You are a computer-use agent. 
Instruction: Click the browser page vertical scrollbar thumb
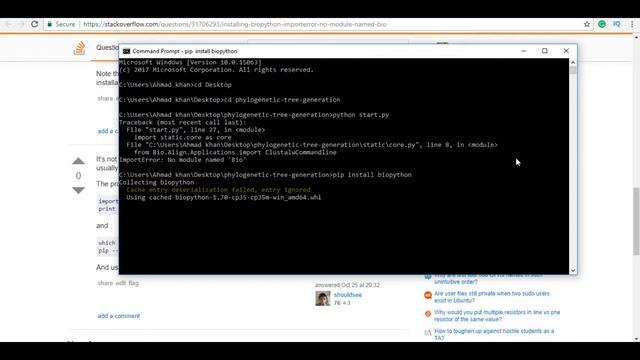[636, 222]
